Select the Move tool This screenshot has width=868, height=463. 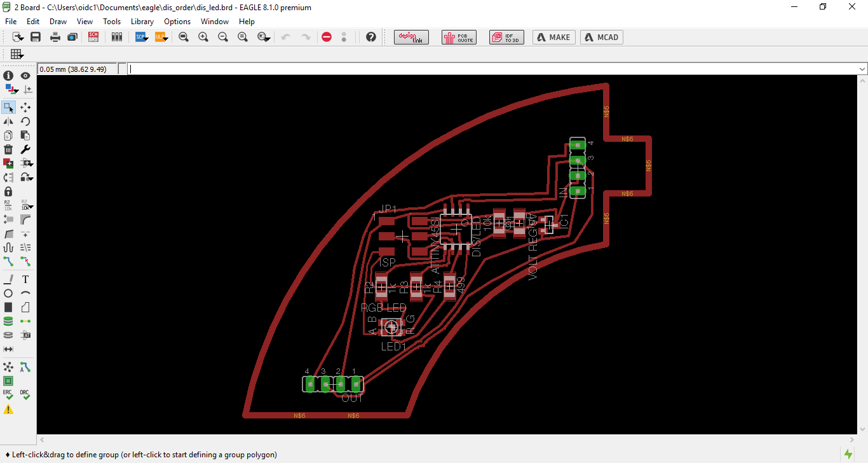(25, 107)
